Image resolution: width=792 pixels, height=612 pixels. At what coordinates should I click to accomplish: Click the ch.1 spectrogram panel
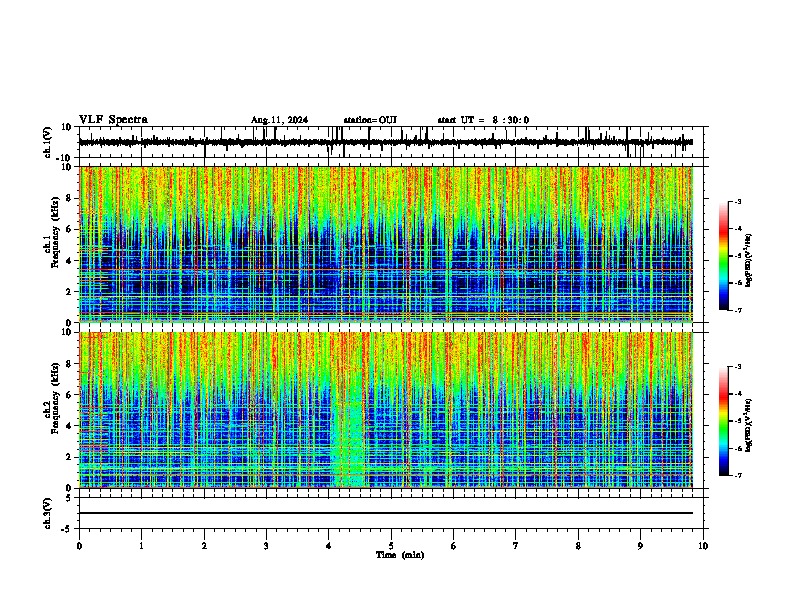(385, 244)
